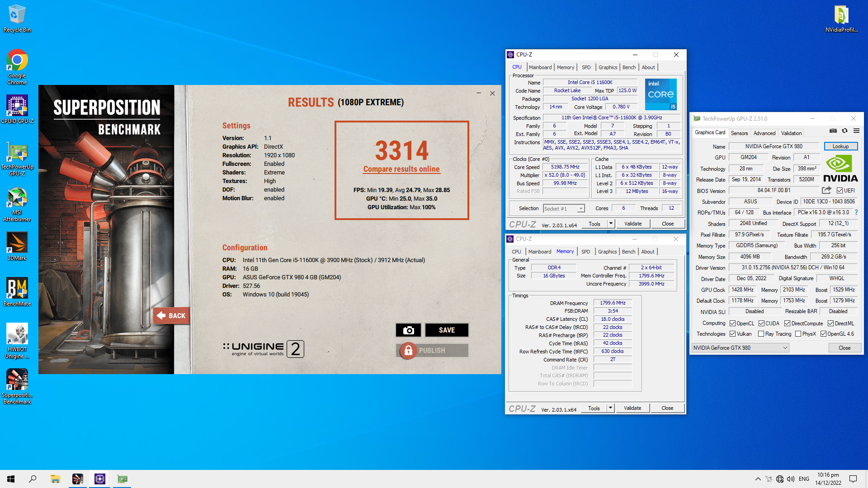Click the GPU-Z screenshot camera icon

833,131
